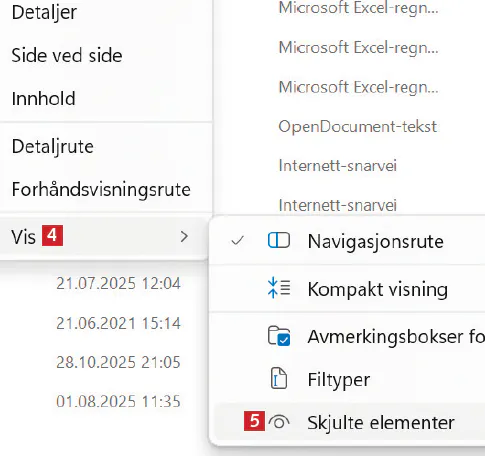The height and width of the screenshot is (456, 485).
Task: Select Side ved side view
Action: 67,55
